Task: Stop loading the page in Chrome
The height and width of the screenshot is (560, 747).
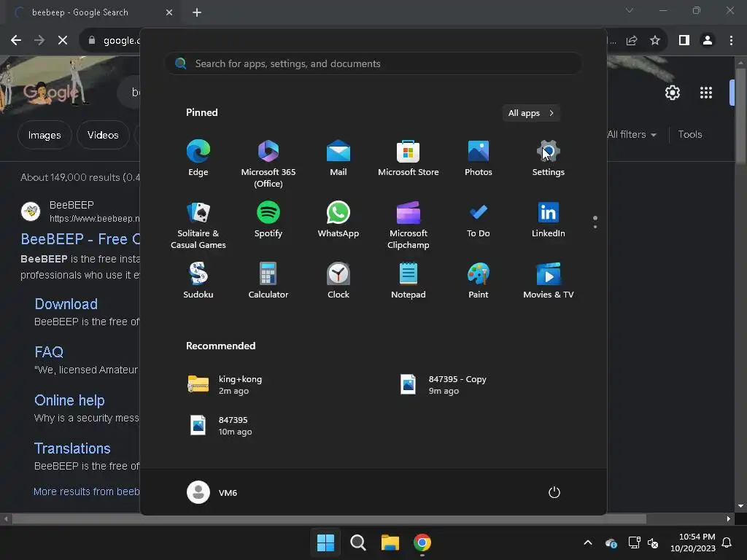Action: [x=63, y=41]
